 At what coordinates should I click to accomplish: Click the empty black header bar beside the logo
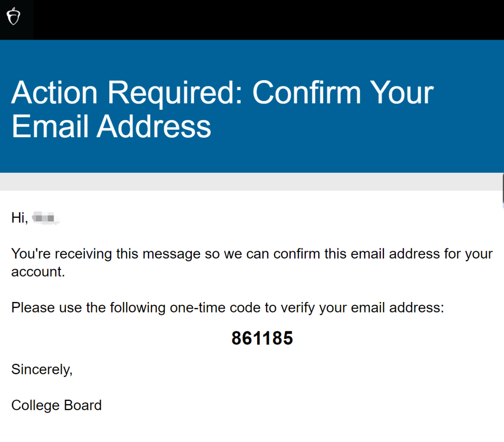261,20
